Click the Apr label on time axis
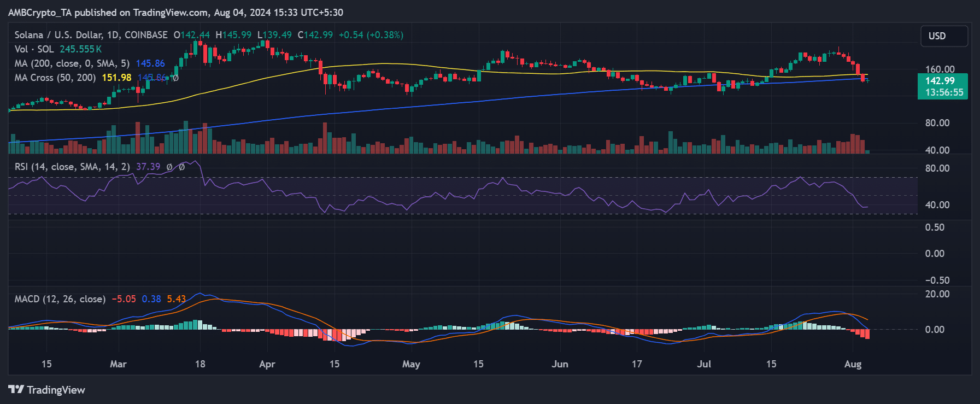 (267, 364)
